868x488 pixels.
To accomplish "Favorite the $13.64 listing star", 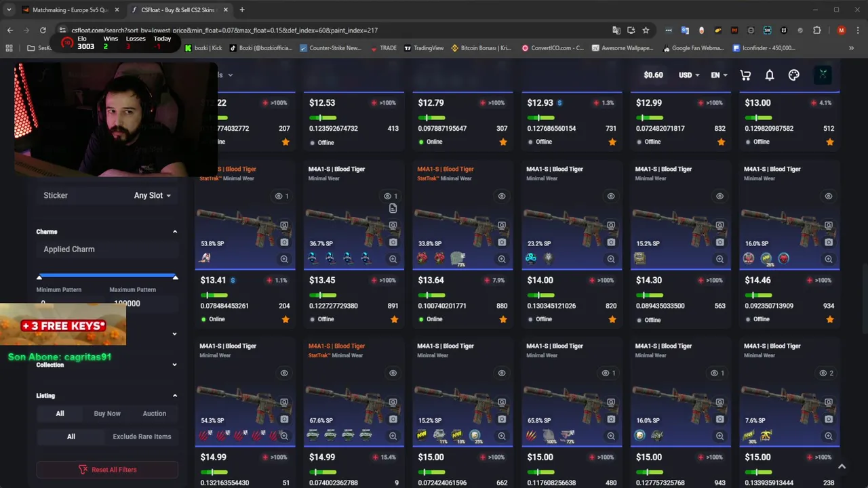I will pyautogui.click(x=503, y=319).
